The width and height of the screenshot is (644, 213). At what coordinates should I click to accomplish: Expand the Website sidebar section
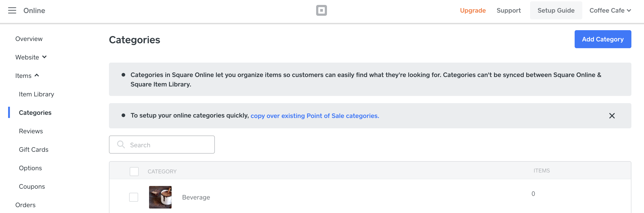coord(31,57)
